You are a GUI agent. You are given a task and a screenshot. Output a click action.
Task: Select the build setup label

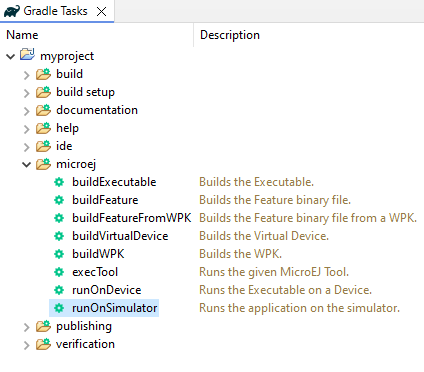(85, 92)
